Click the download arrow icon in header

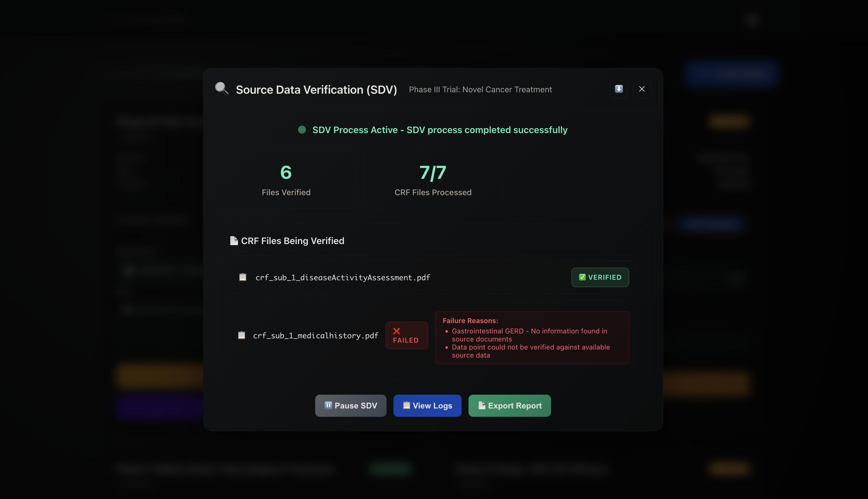[x=618, y=89]
